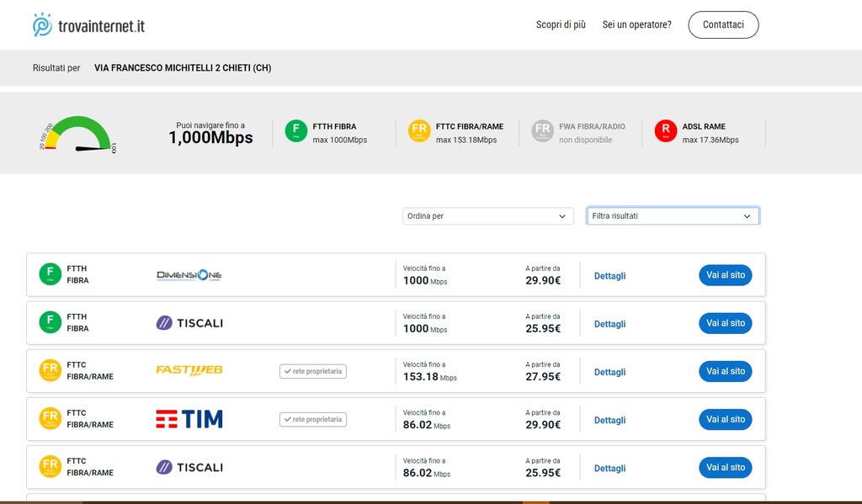
Task: Open the Ordina per dropdown
Action: click(x=488, y=216)
